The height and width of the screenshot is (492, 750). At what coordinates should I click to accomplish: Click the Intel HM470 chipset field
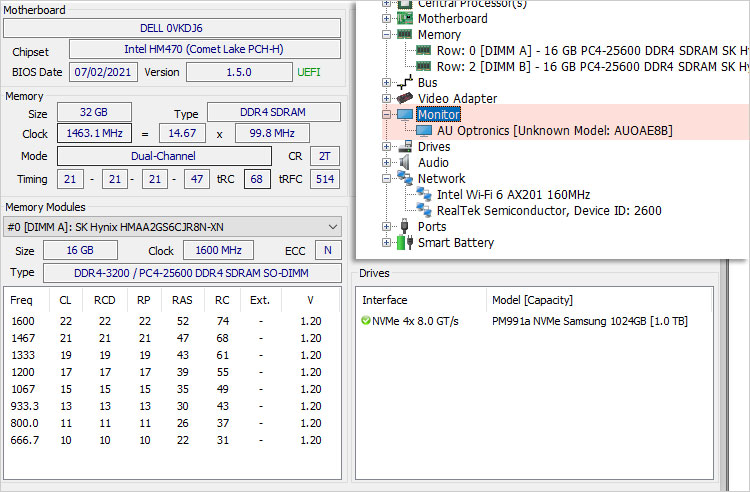[204, 50]
